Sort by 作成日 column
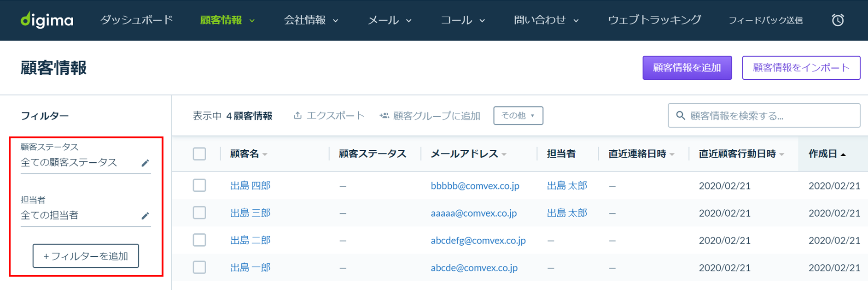 tap(827, 154)
